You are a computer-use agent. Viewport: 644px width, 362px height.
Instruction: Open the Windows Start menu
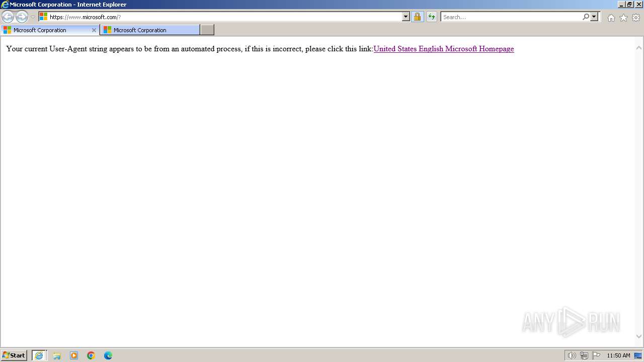14,355
